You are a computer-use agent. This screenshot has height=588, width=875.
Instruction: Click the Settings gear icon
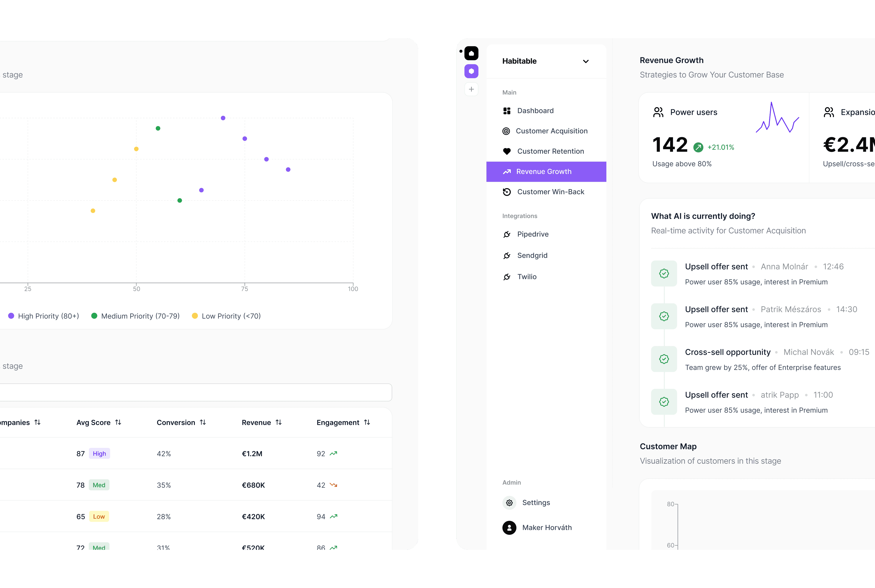[509, 503]
